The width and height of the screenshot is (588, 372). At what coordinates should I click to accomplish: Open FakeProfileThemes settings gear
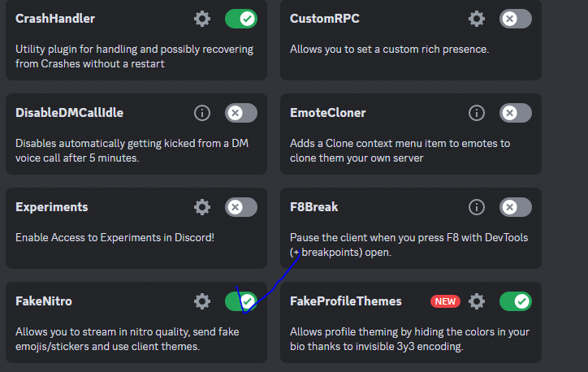click(x=477, y=301)
